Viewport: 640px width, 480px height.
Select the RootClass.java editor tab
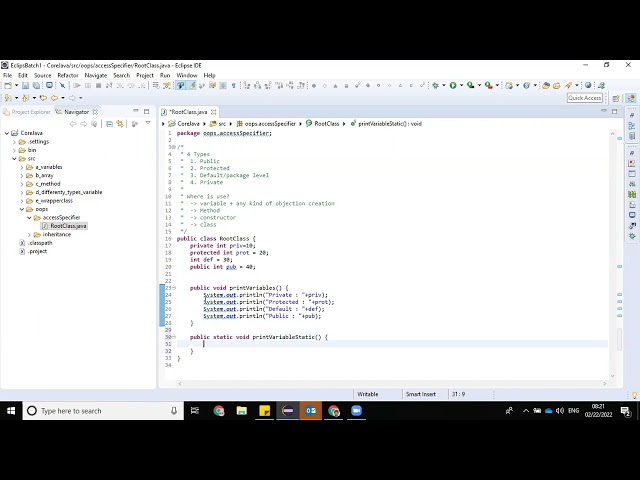click(188, 112)
